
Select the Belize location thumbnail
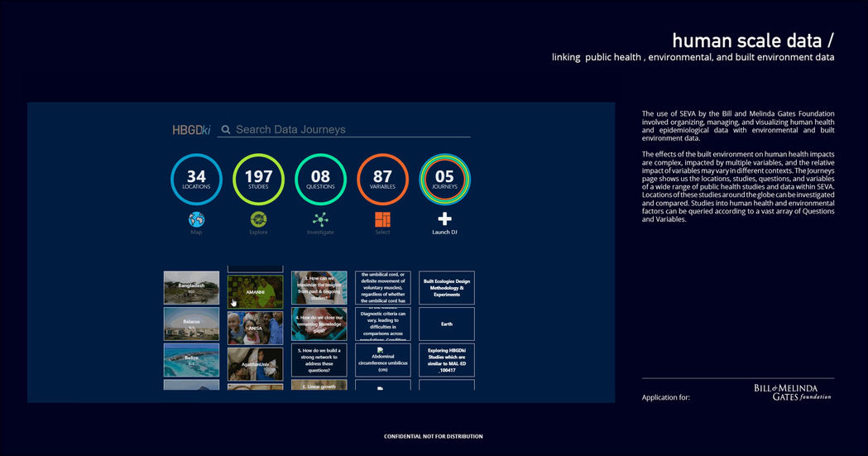point(191,360)
